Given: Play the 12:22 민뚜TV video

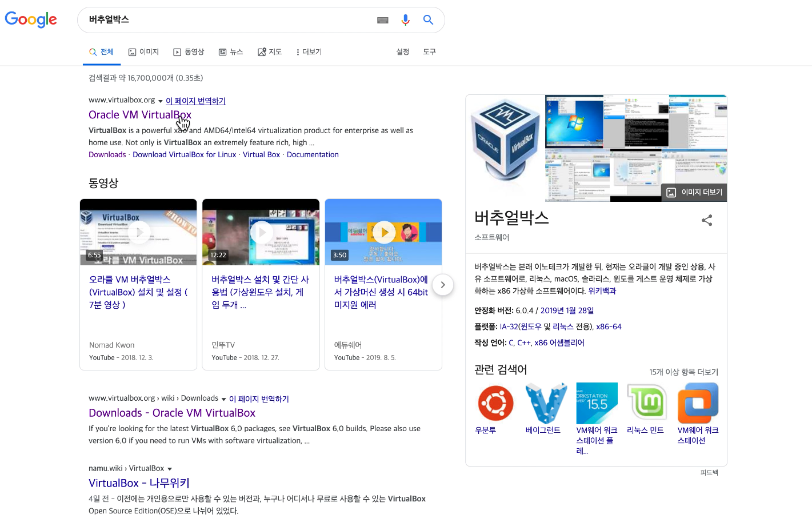Looking at the screenshot, I should pyautogui.click(x=261, y=232).
